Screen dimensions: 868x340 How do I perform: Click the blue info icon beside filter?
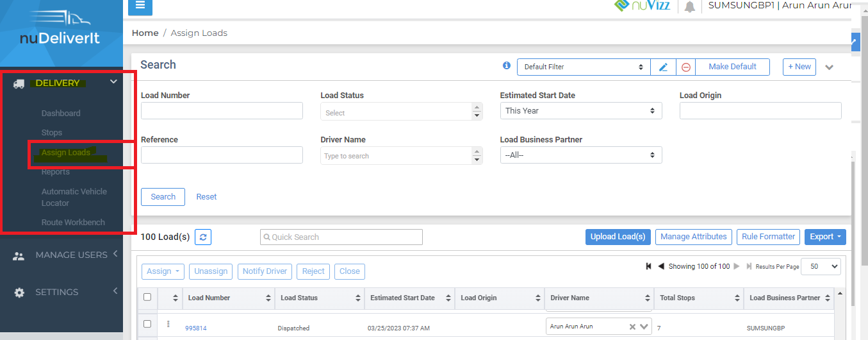(x=507, y=65)
